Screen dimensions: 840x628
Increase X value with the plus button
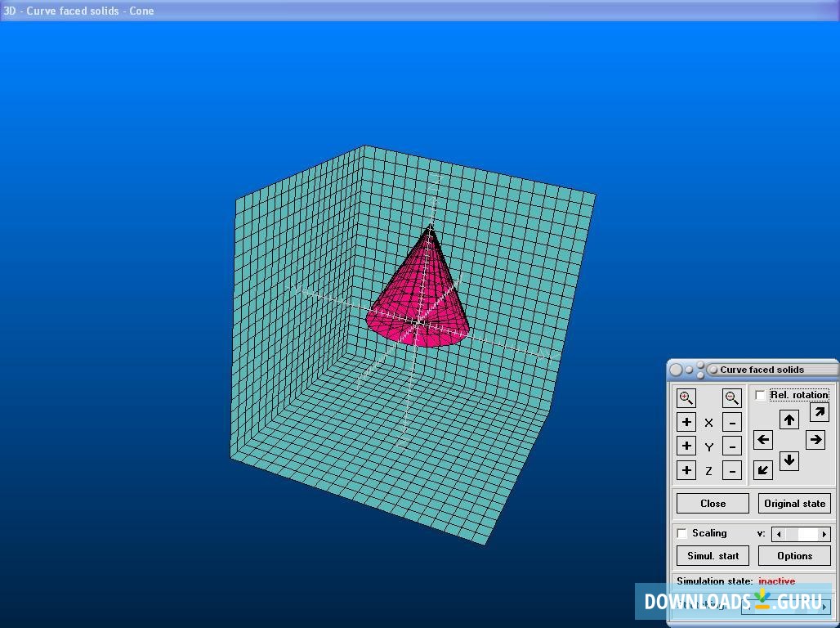point(686,422)
